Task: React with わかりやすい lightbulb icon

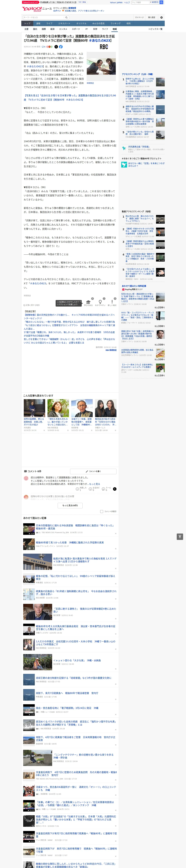Action: (100, 302)
